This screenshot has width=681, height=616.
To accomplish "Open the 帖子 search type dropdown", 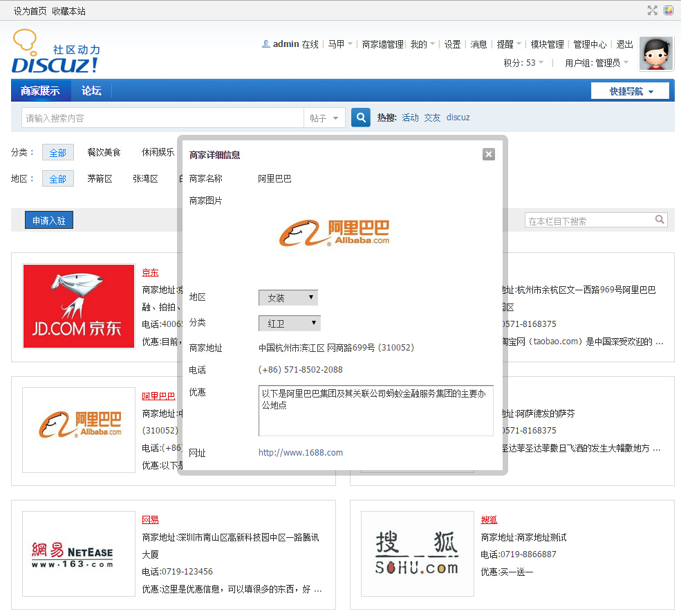I will click(x=325, y=118).
